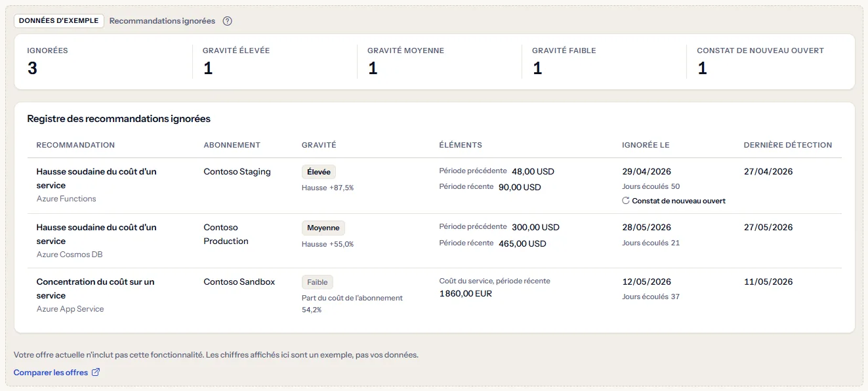Open the Comparer les offres link
868x391 pixels.
coord(57,373)
